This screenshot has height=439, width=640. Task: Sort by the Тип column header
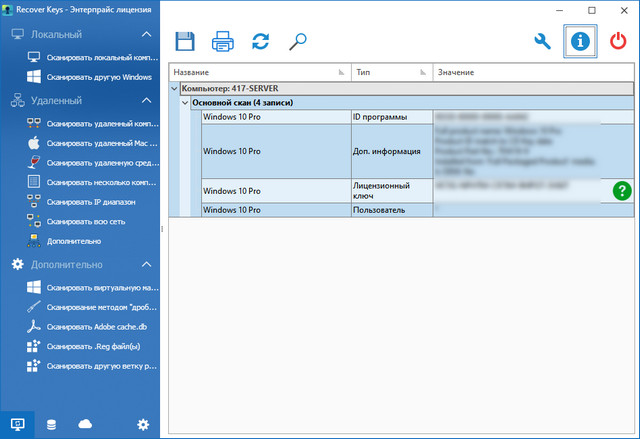click(390, 73)
